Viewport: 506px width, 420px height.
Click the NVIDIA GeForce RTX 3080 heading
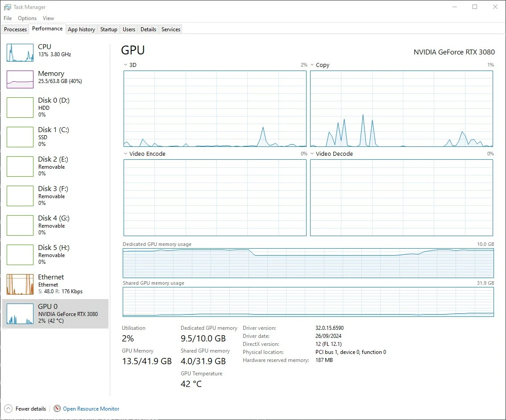pyautogui.click(x=454, y=52)
